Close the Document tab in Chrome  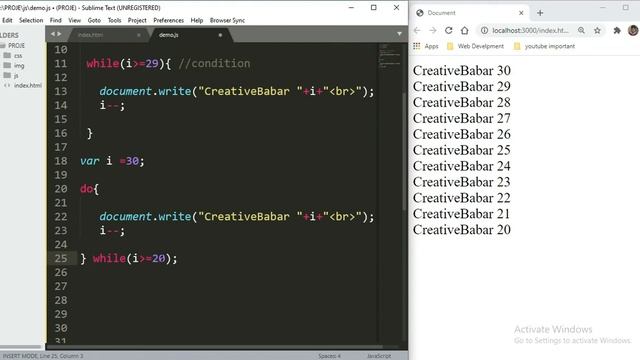[x=521, y=13]
